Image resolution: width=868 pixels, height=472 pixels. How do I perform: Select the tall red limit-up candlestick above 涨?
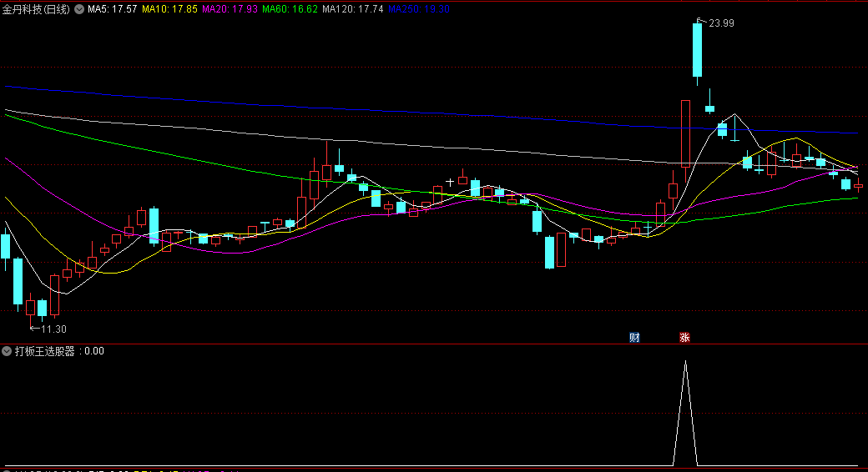[x=685, y=134]
